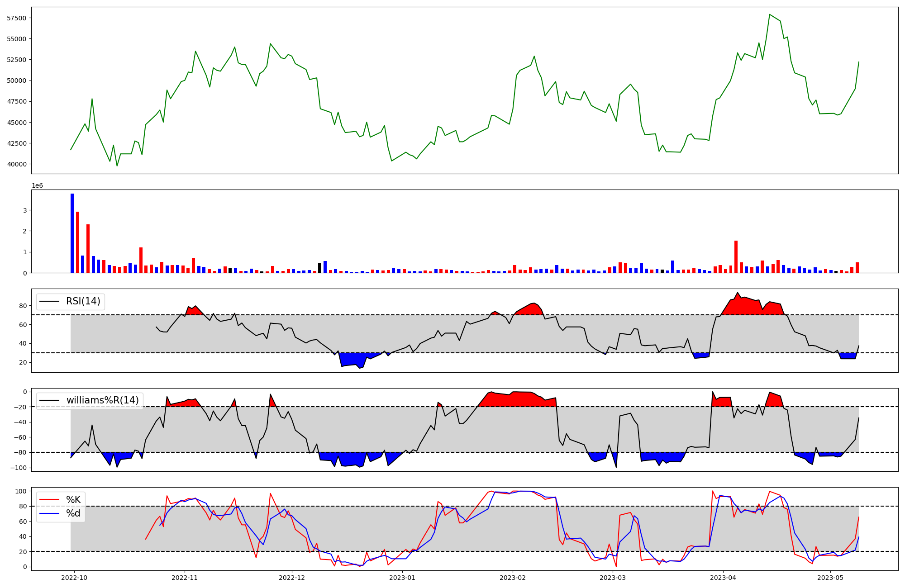Click the 2022-12 date tick label
This screenshot has height=588, width=905.
click(x=292, y=578)
